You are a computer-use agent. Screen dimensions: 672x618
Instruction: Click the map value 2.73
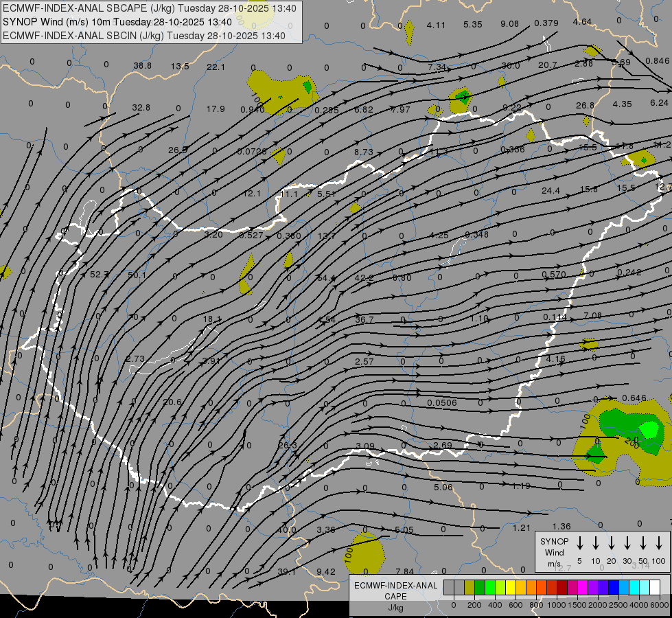[135, 358]
